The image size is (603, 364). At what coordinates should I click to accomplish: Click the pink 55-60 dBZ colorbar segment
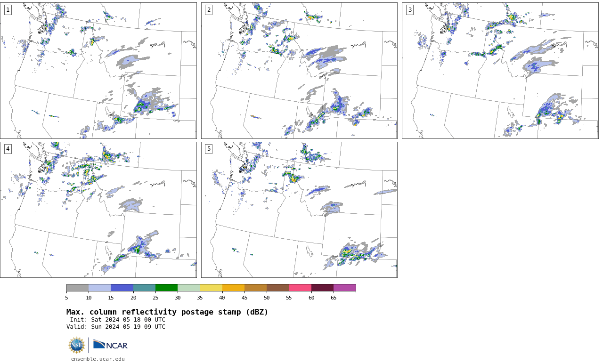(x=300, y=288)
